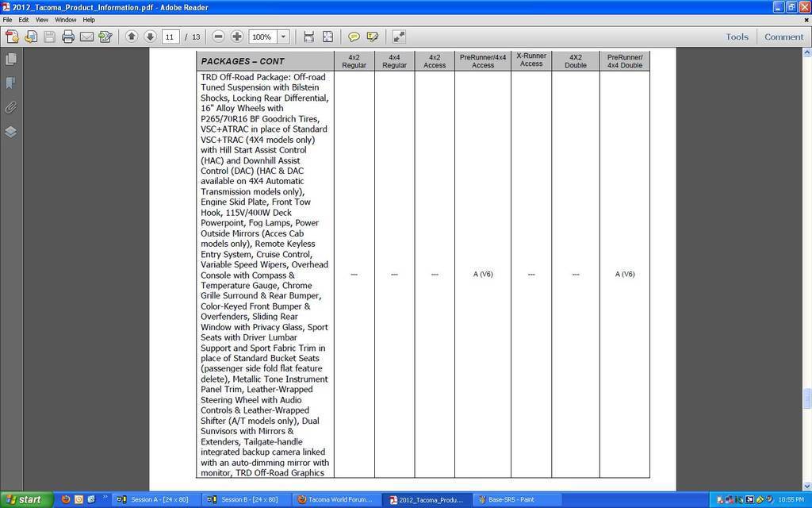Click the Save file floppy icon
The height and width of the screenshot is (508, 812).
tap(50, 37)
